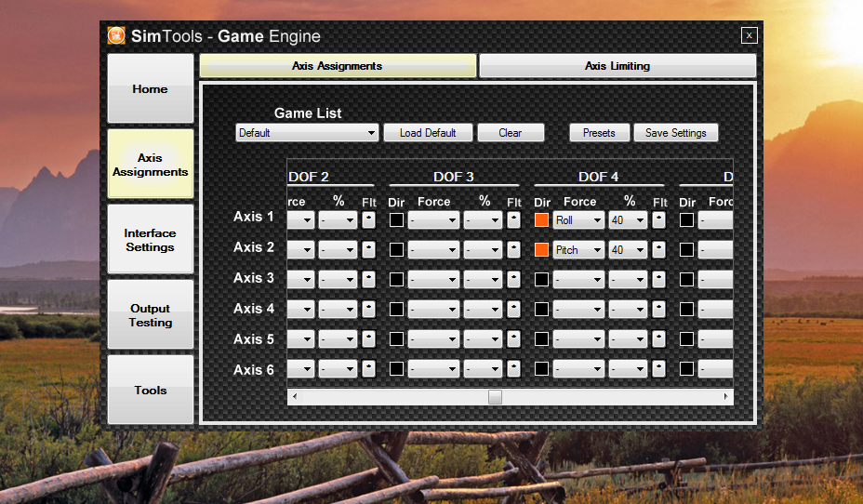Go to Output Testing
This screenshot has width=863, height=504.
[x=151, y=315]
